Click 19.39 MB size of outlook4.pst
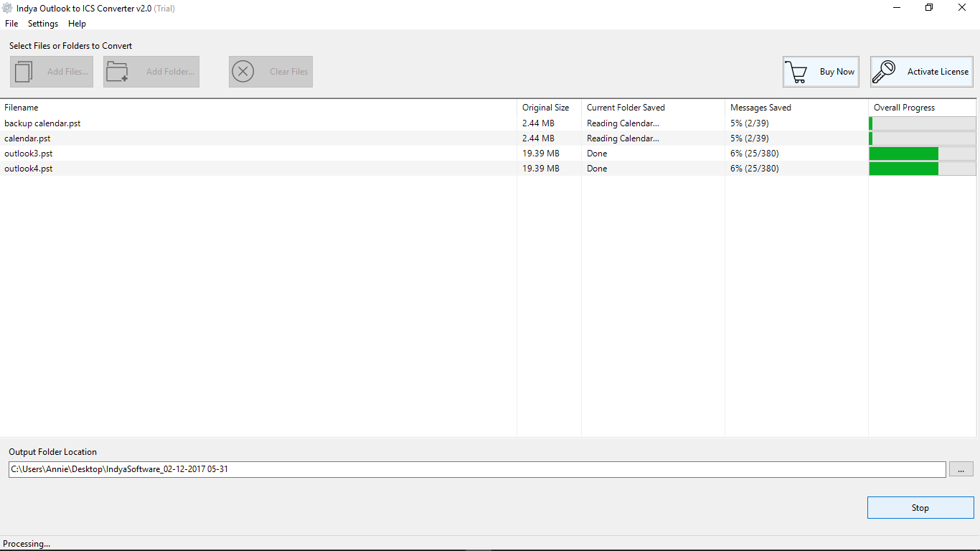 [x=541, y=169]
